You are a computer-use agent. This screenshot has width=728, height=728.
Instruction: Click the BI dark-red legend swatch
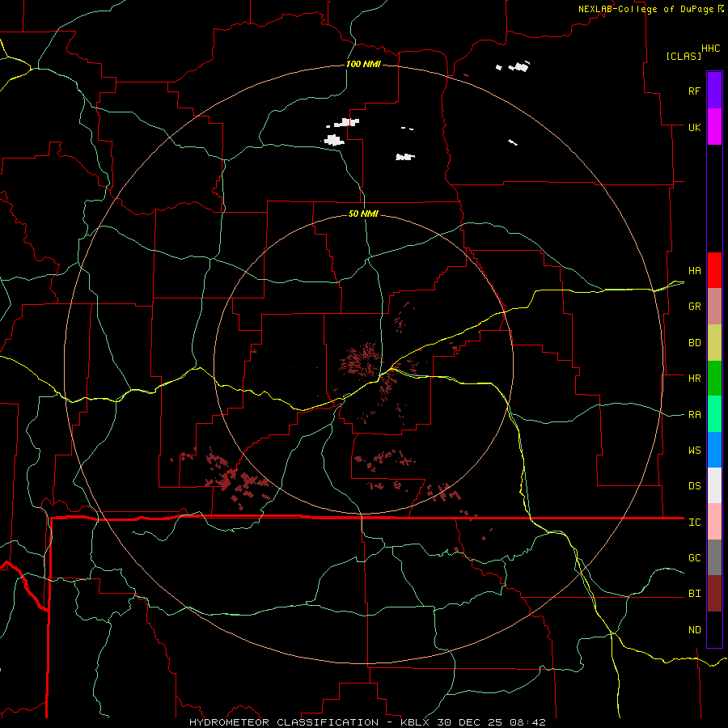point(714,594)
